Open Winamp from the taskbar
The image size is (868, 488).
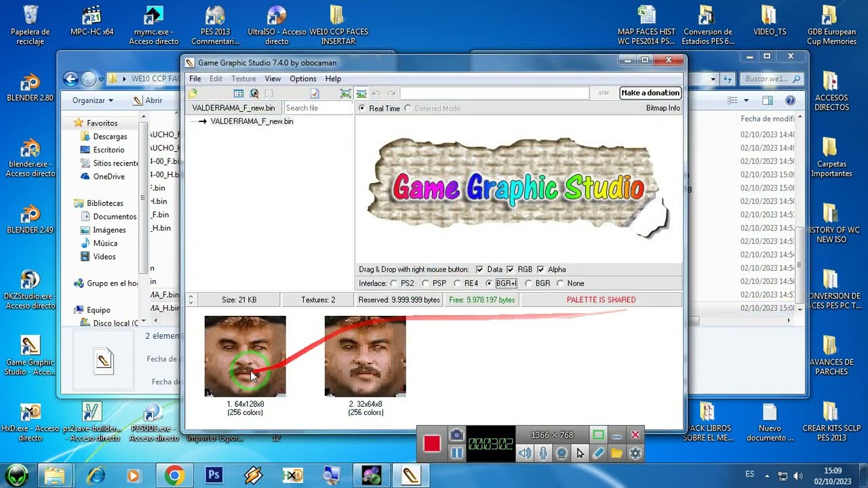tap(254, 476)
